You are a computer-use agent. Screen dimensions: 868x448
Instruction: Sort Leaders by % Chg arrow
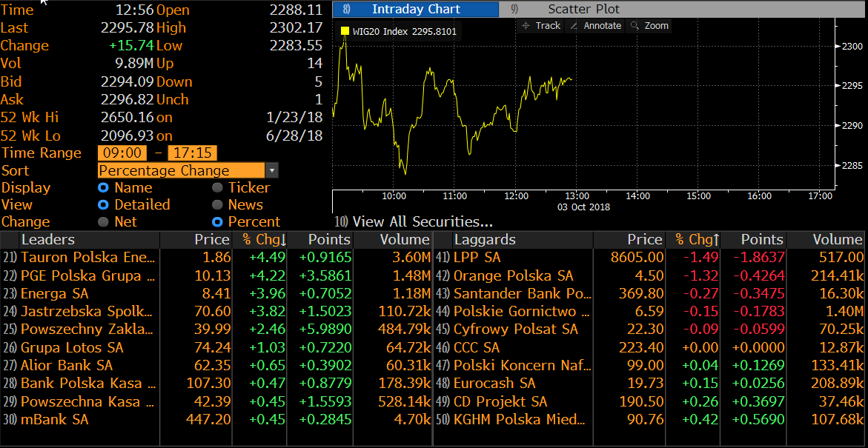point(284,240)
